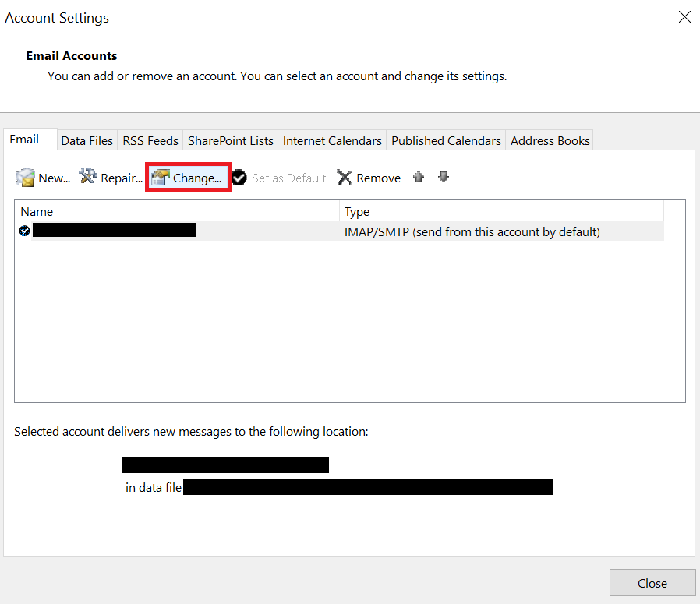
Task: Click the Change account icon
Action: tap(161, 178)
